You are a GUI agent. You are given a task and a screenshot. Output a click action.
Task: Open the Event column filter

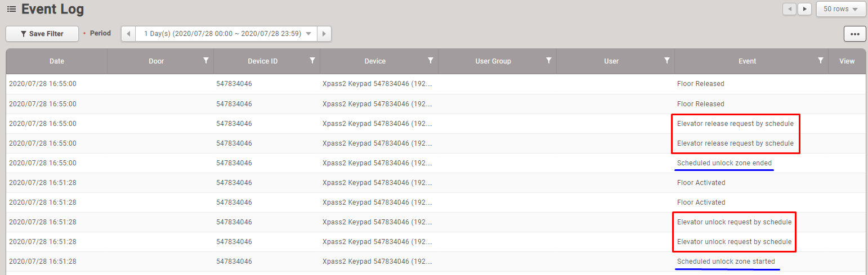pos(821,61)
